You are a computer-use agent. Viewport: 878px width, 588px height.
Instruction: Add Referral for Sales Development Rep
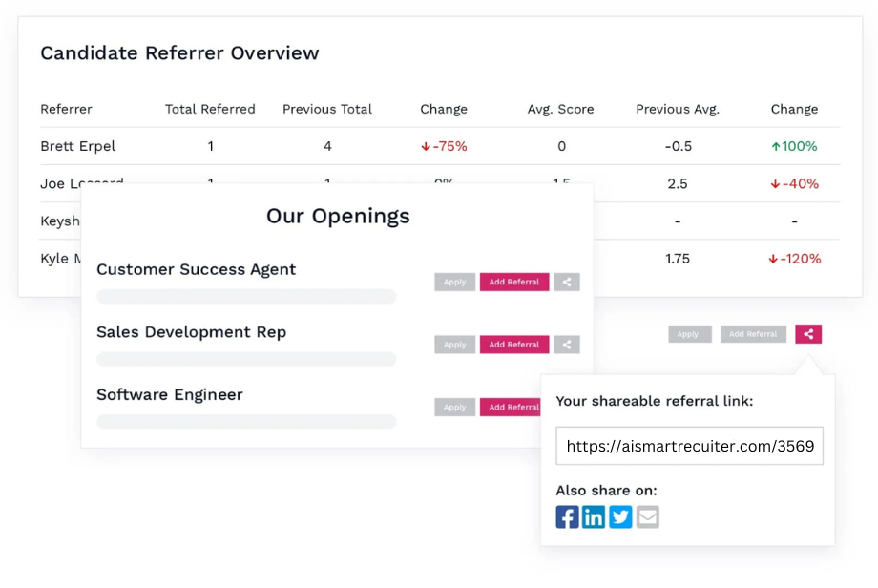[x=514, y=345]
